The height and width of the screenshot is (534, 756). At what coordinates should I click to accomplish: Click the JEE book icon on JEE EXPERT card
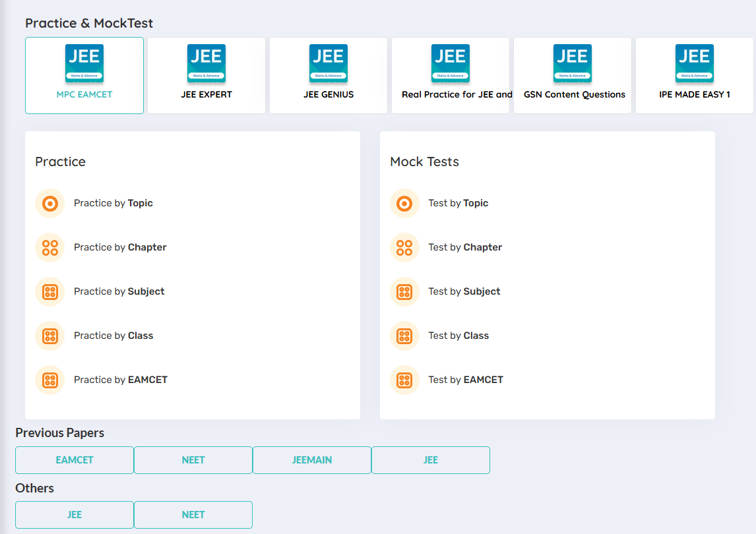[206, 63]
